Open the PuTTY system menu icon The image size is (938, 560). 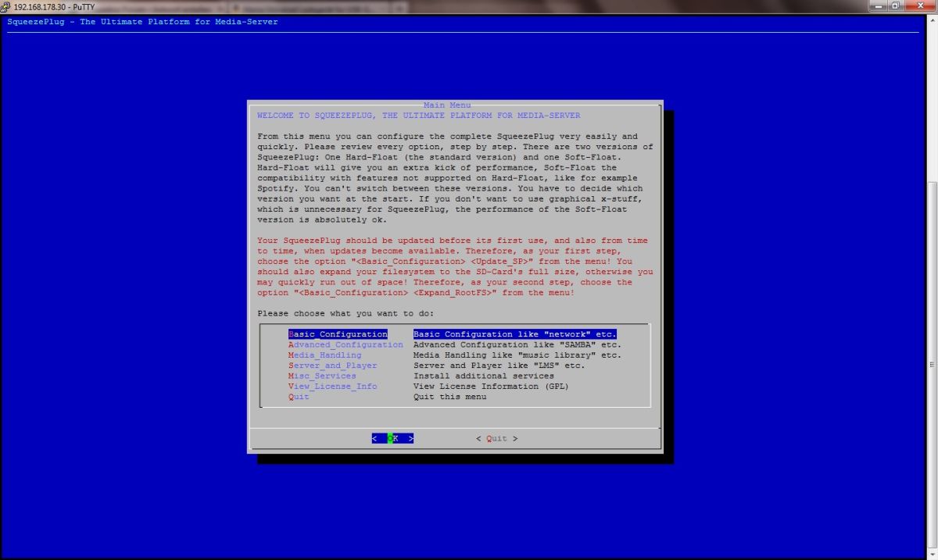(6, 6)
